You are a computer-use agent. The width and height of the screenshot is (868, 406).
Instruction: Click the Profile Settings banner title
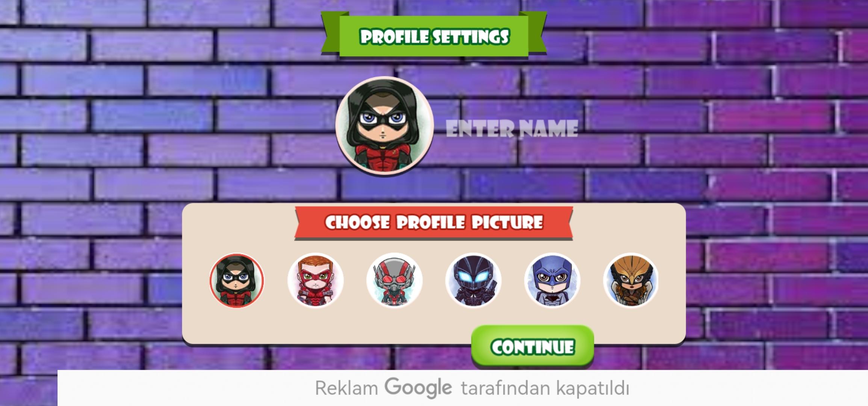click(x=434, y=36)
